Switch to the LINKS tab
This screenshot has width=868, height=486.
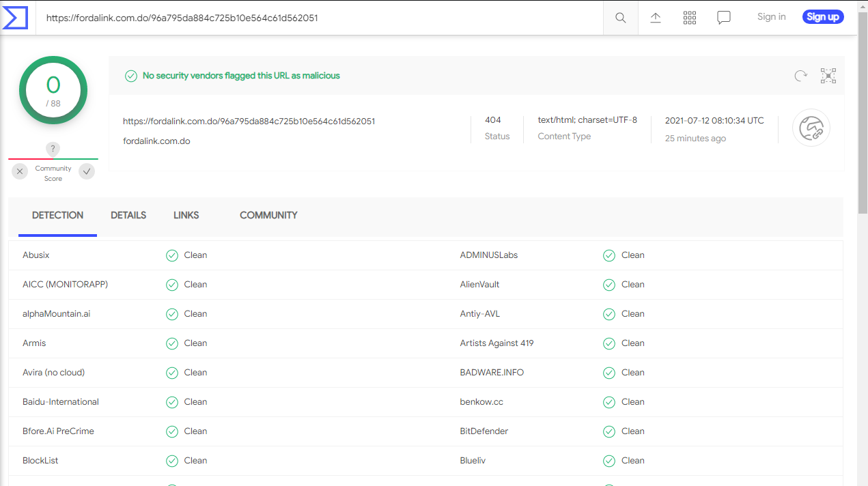(x=186, y=215)
